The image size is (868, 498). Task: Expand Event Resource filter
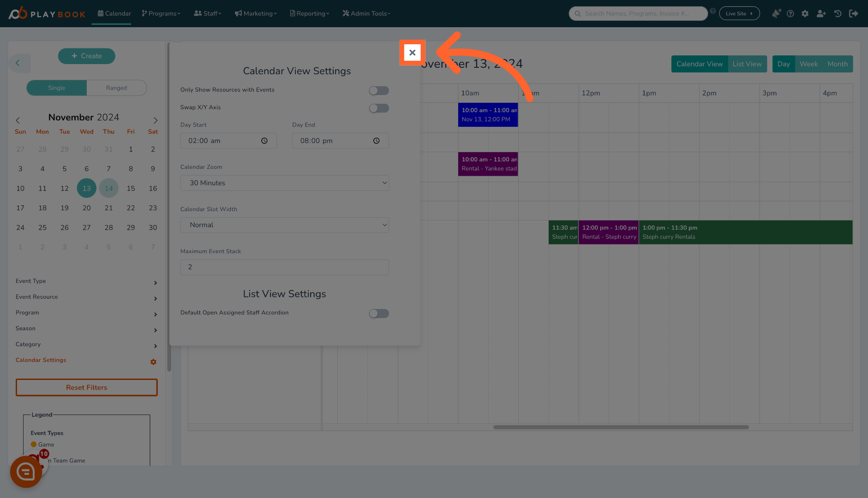pos(86,297)
